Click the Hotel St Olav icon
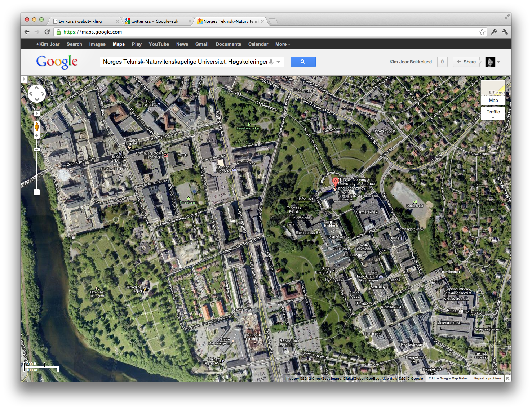Image resolution: width=532 pixels, height=410 pixels. coord(158,103)
